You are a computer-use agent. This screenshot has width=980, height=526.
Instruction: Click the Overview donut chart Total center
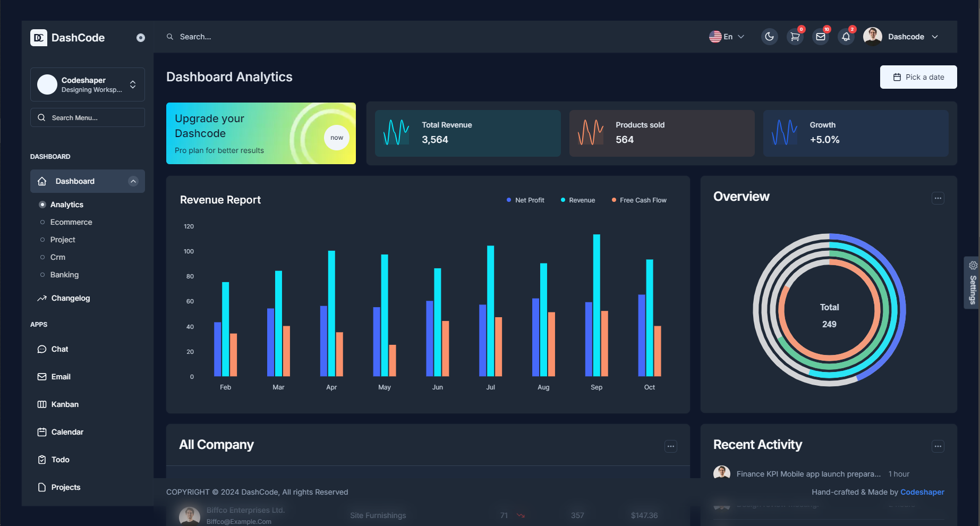click(829, 316)
